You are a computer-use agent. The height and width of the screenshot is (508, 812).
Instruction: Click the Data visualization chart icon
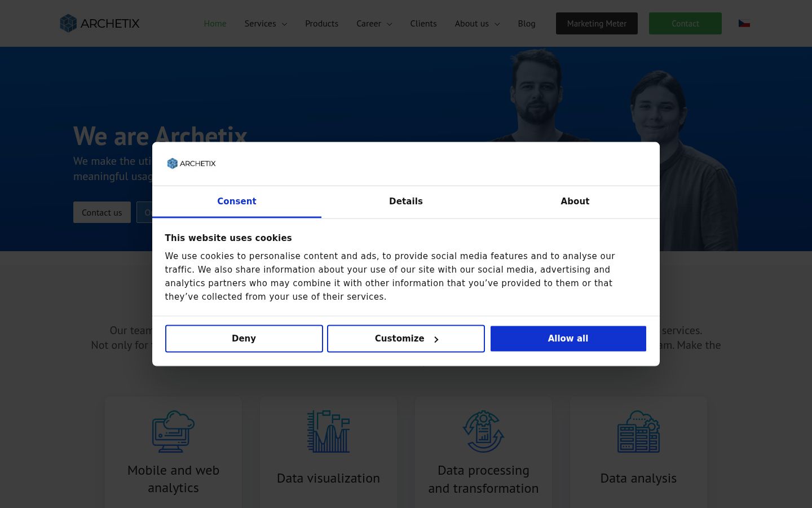tap(328, 431)
